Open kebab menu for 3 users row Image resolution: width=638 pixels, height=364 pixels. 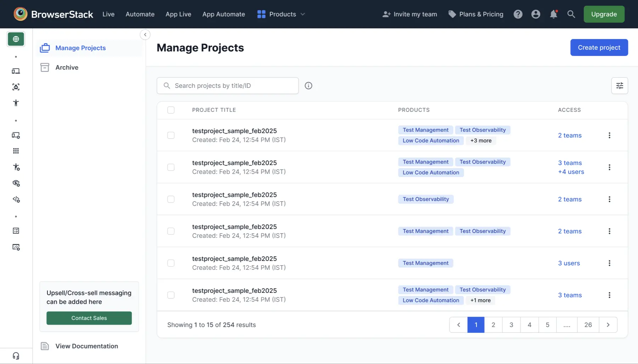609,263
